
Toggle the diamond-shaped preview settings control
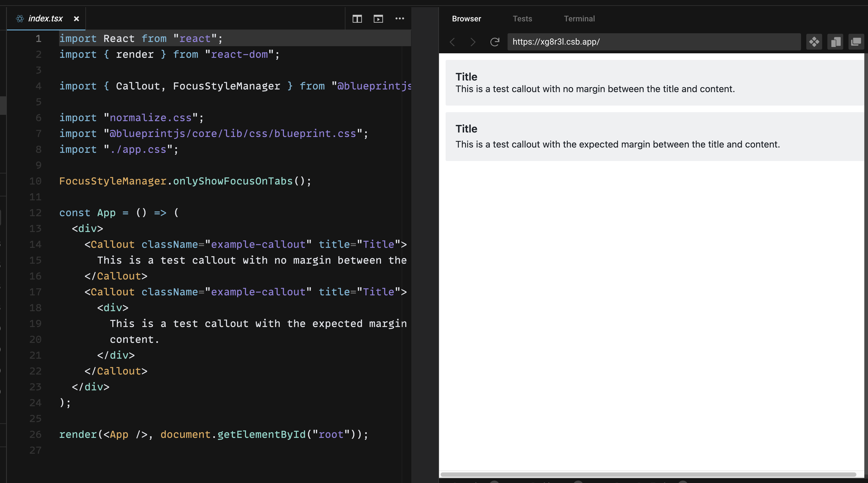(x=814, y=42)
